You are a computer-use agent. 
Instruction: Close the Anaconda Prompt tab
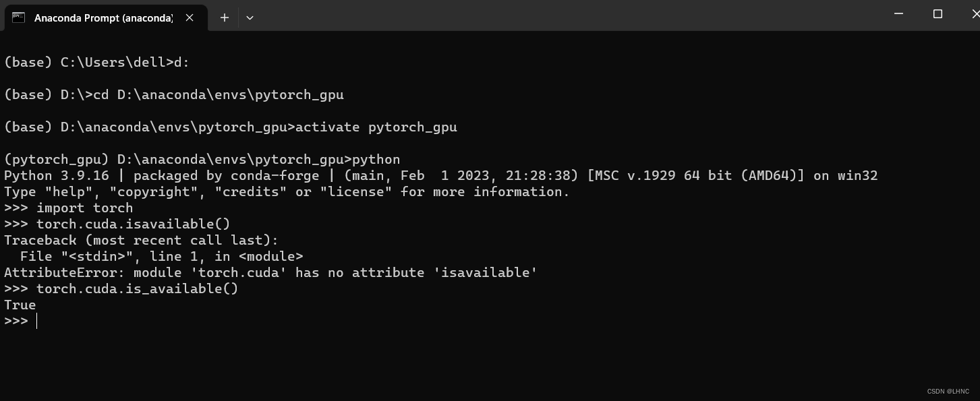[x=190, y=18]
